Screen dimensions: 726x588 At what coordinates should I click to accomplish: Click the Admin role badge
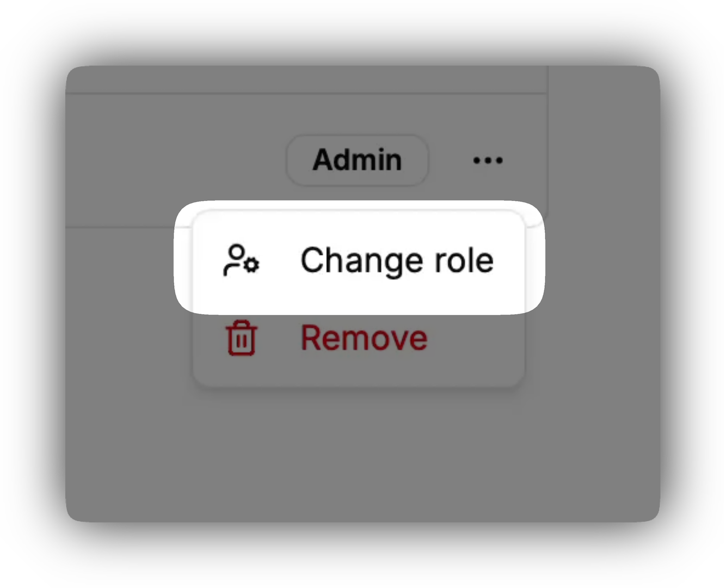click(x=357, y=160)
